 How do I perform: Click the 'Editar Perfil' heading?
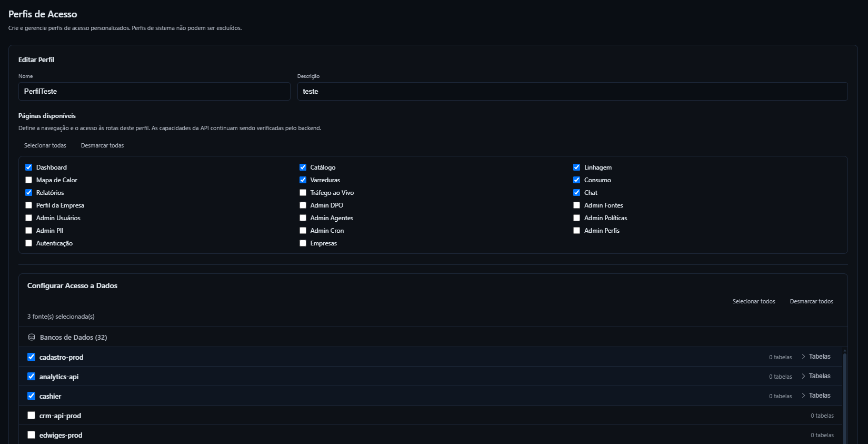36,60
